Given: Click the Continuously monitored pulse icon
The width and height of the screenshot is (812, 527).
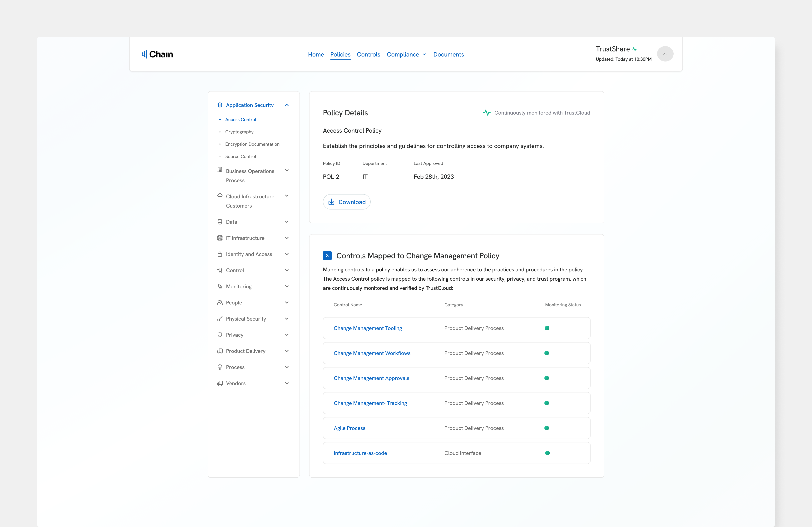Looking at the screenshot, I should point(487,113).
